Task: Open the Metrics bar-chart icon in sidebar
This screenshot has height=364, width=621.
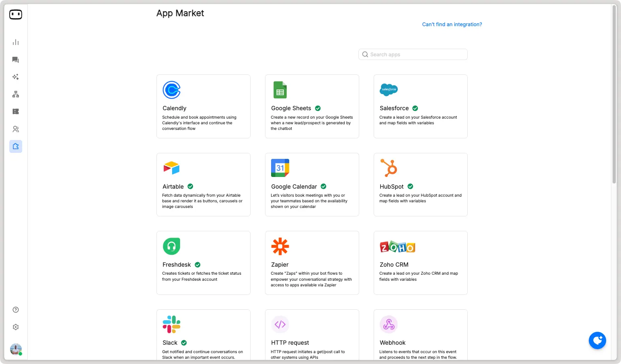Action: coord(15,42)
